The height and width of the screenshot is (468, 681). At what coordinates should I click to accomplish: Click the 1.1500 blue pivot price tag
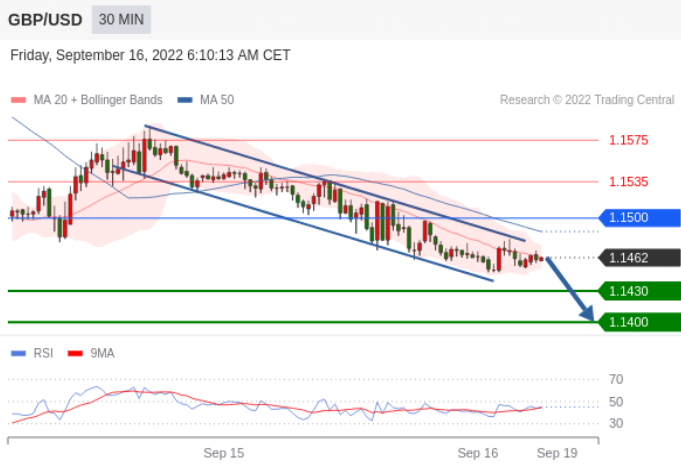[x=640, y=218]
